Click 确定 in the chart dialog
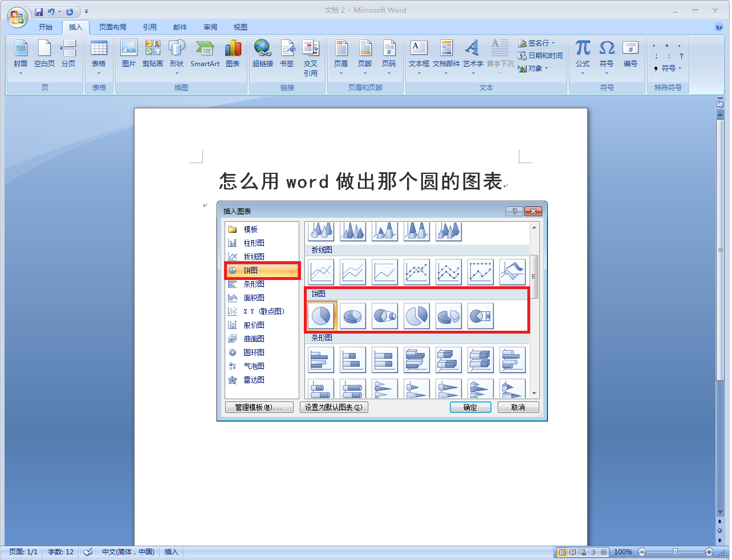This screenshot has height=560, width=732. coord(470,407)
